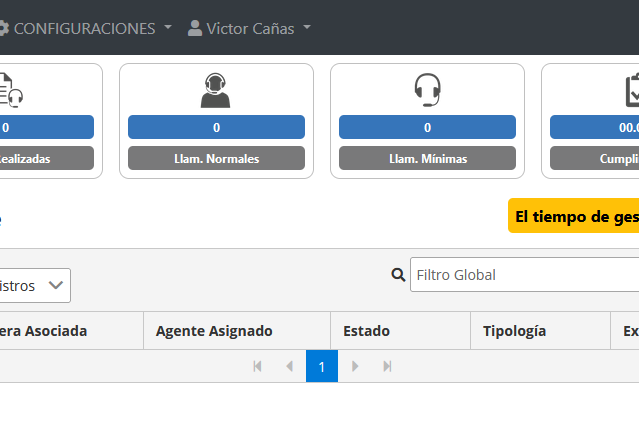Jump to the last results page
Screen dimensions: 639x426
[386, 367]
